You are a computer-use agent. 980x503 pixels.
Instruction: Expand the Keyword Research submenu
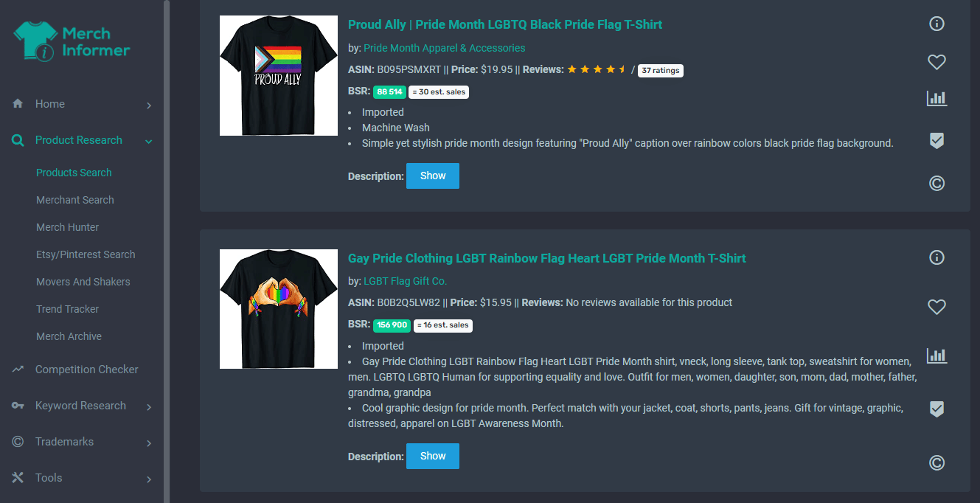click(x=149, y=407)
